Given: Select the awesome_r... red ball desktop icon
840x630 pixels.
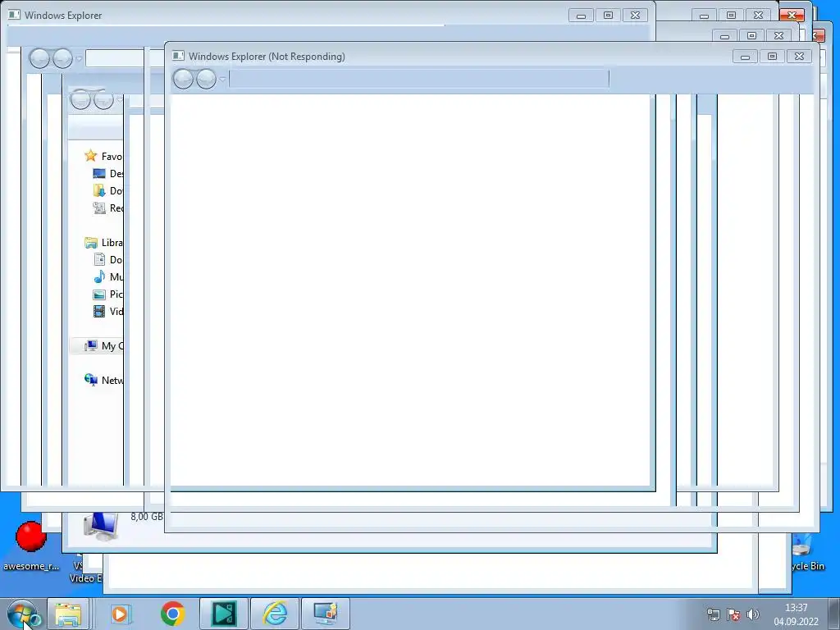Looking at the screenshot, I should pyautogui.click(x=31, y=546).
